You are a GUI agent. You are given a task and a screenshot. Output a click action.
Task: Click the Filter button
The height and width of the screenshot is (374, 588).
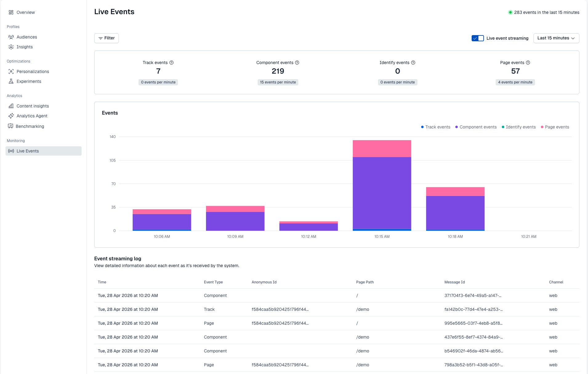107,38
